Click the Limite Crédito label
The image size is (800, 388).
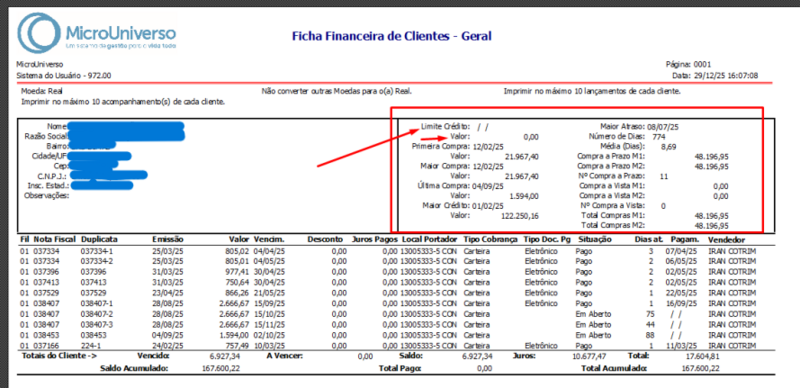(x=445, y=126)
